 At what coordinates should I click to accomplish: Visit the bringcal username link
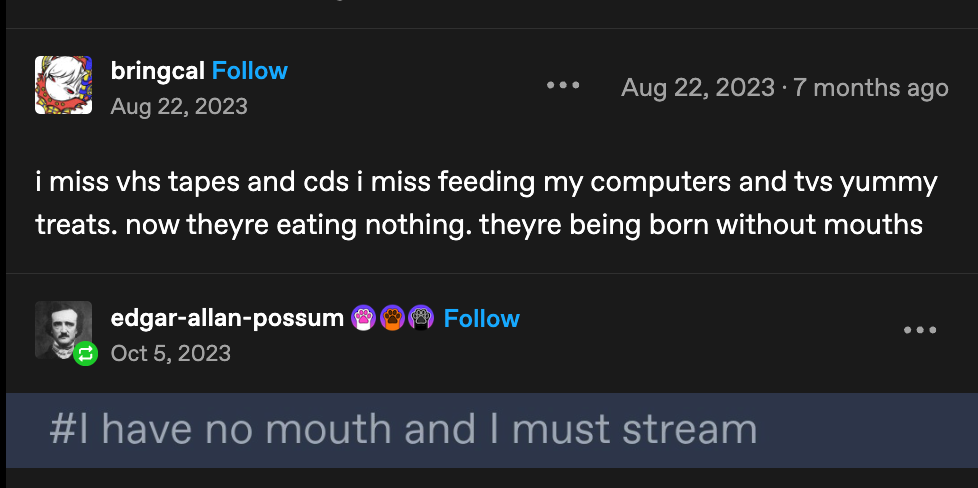158,71
